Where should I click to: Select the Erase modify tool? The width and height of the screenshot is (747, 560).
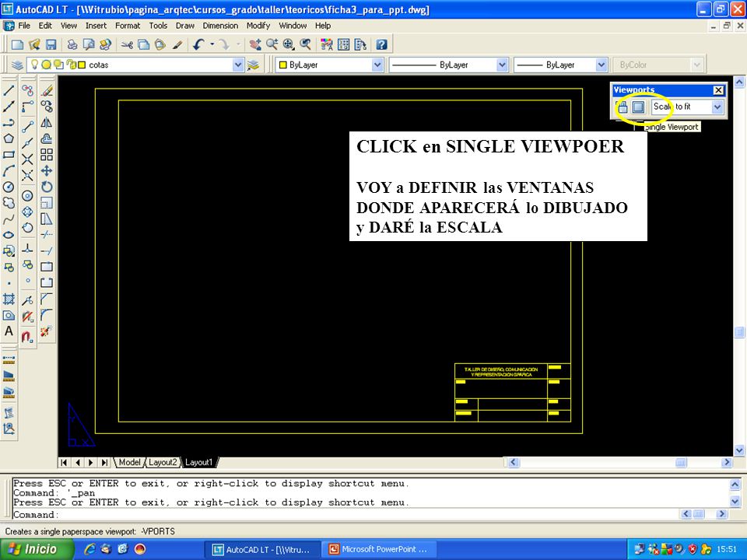point(47,90)
